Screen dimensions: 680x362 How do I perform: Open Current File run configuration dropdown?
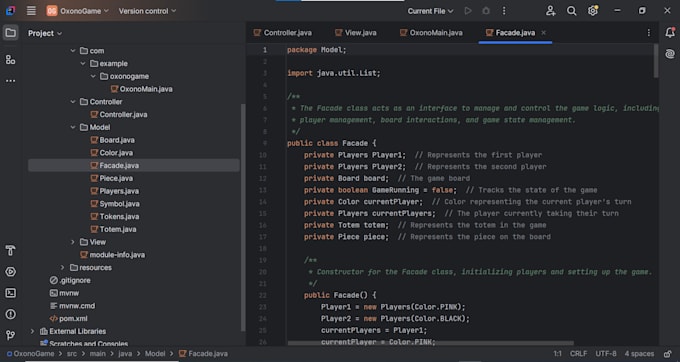coord(430,11)
